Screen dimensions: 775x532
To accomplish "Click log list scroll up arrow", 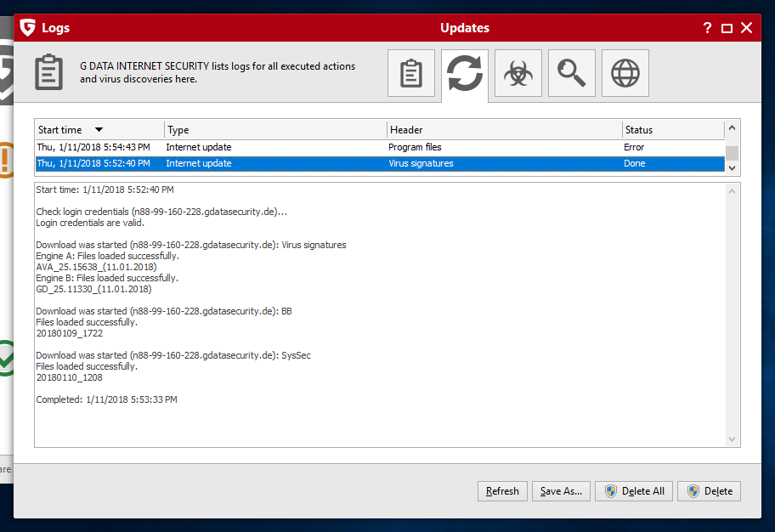I will [x=732, y=127].
